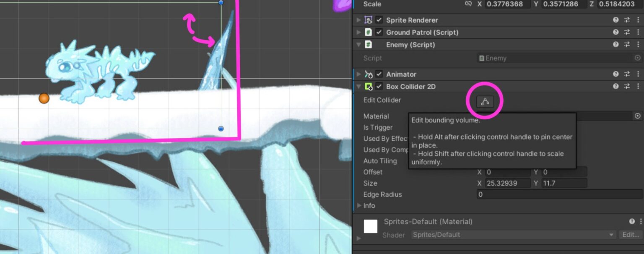The image size is (644, 254).
Task: Click the constrain proportions icon beside Scale
Action: click(469, 4)
